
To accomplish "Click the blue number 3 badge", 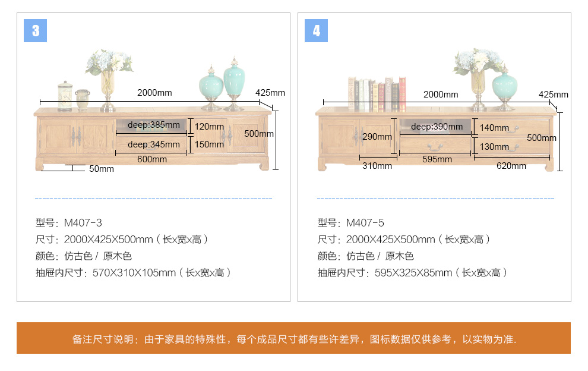I will (x=35, y=30).
